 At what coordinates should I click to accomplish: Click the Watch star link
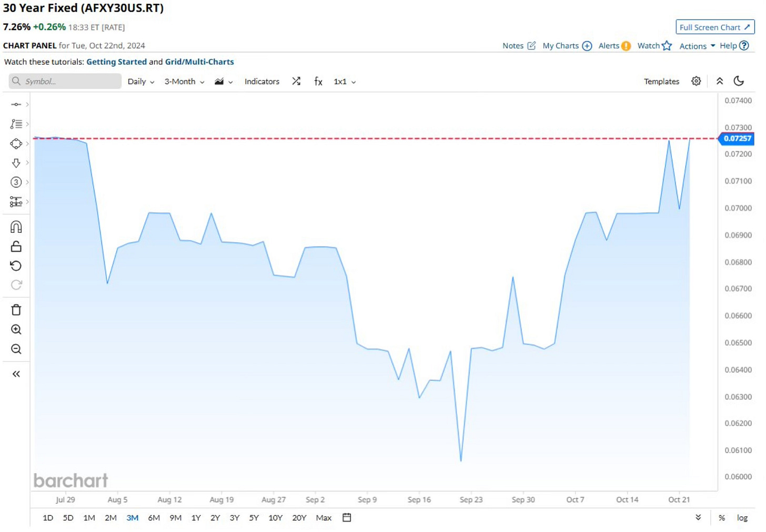click(654, 46)
